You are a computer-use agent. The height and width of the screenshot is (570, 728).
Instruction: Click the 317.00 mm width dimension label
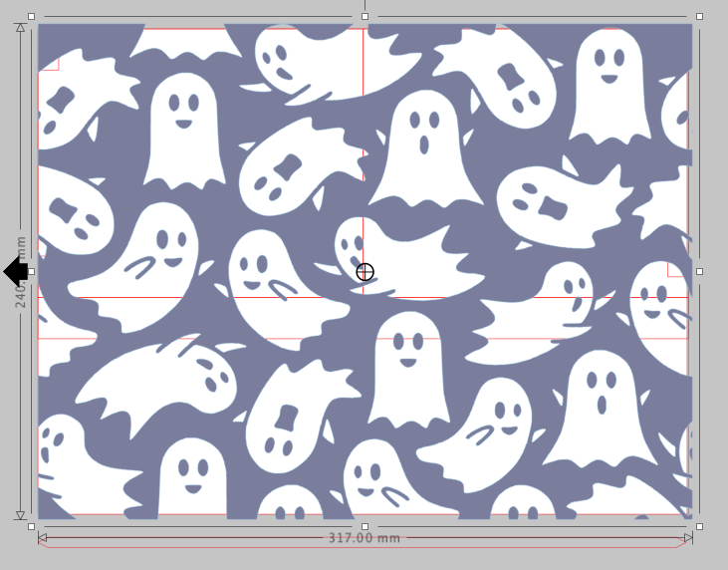click(364, 539)
